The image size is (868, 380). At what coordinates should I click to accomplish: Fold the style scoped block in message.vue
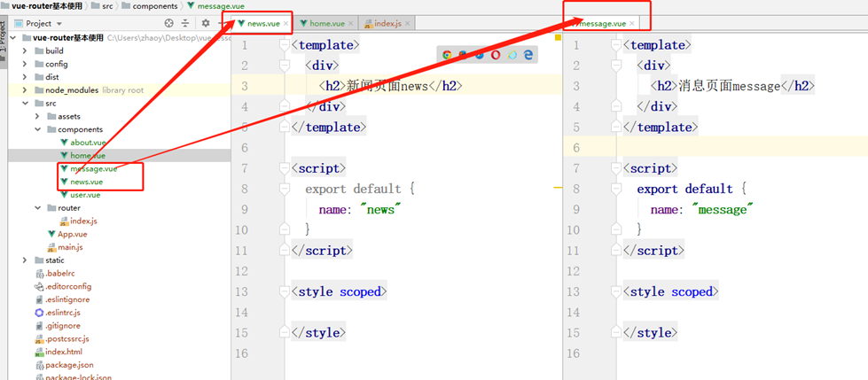tap(616, 291)
